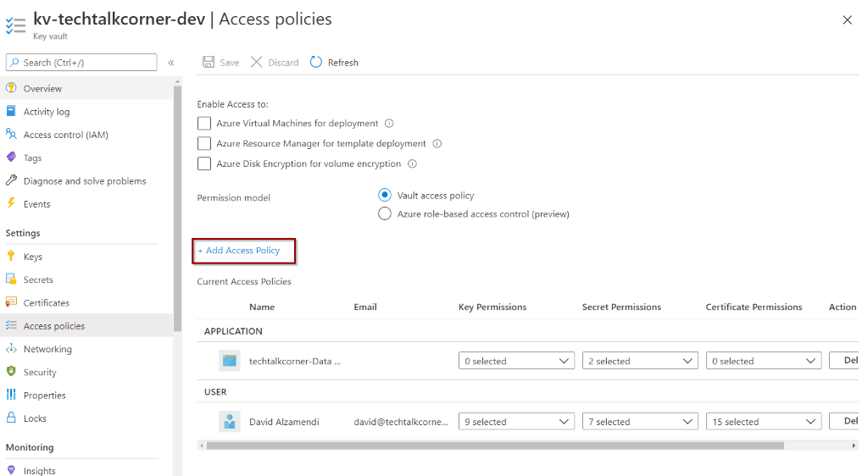This screenshot has height=476, width=868.
Task: Delete the David Alzamendi user policy
Action: tap(844, 421)
